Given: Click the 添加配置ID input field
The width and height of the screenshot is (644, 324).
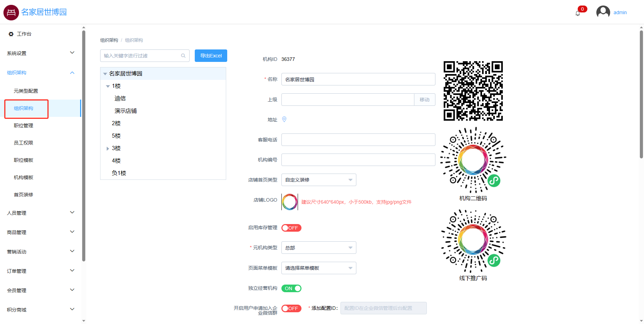Looking at the screenshot, I should 383,308.
